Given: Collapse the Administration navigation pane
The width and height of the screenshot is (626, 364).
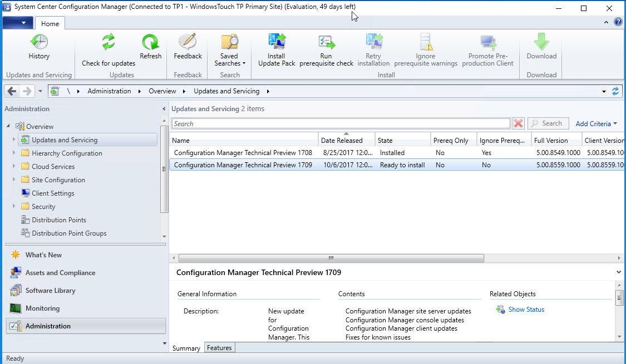Looking at the screenshot, I should click(x=164, y=109).
